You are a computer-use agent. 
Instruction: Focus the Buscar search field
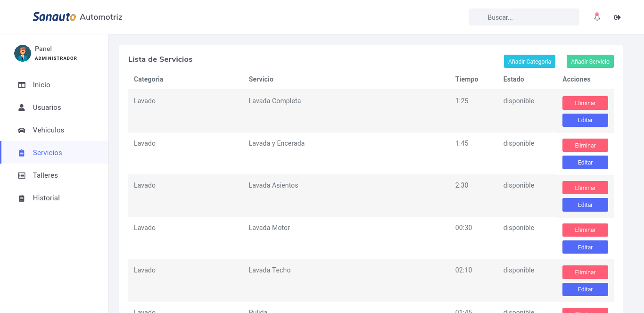(x=524, y=17)
